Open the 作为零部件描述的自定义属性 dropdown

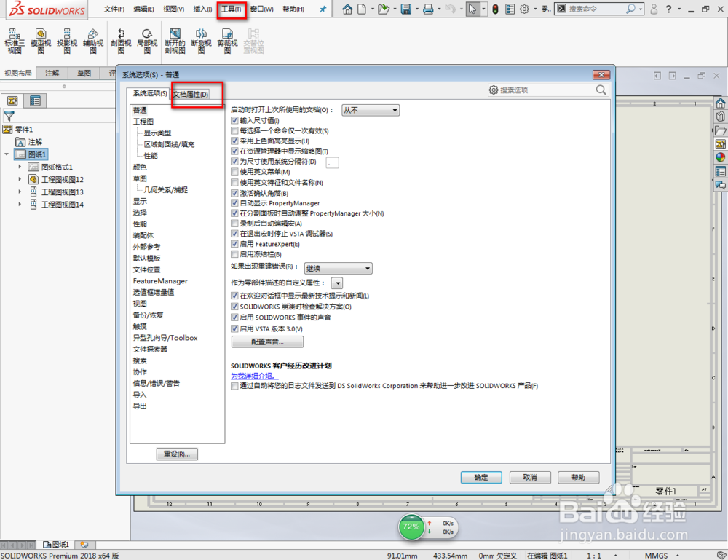(337, 283)
